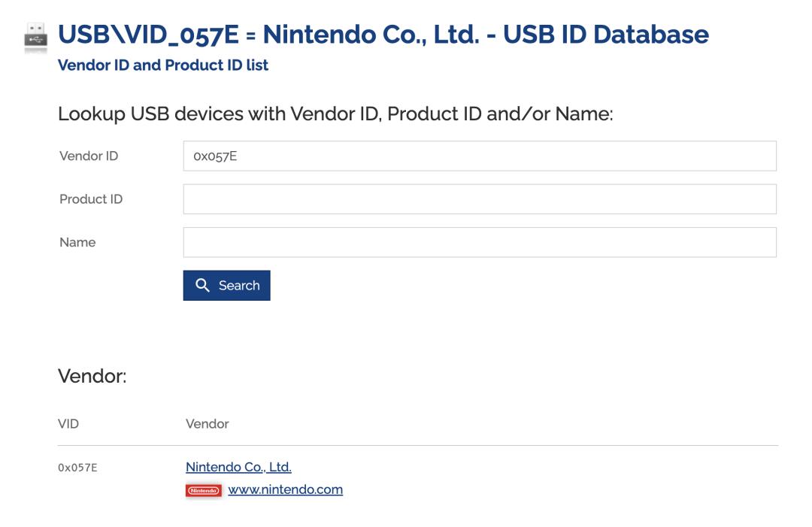Click the USB ID Database page title

click(x=383, y=35)
